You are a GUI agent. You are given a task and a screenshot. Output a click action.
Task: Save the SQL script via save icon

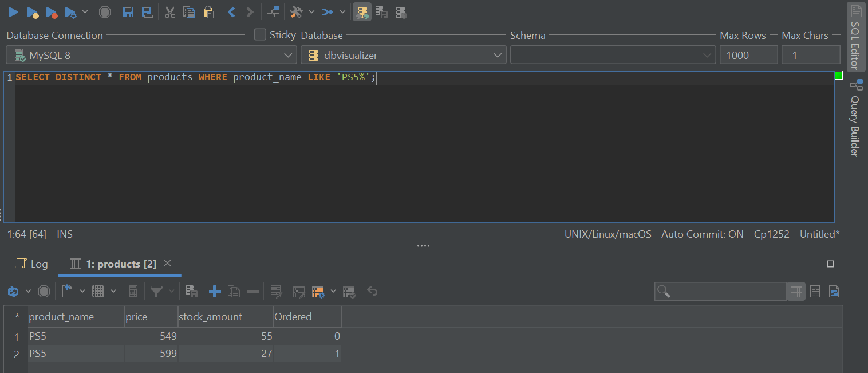[x=128, y=12]
